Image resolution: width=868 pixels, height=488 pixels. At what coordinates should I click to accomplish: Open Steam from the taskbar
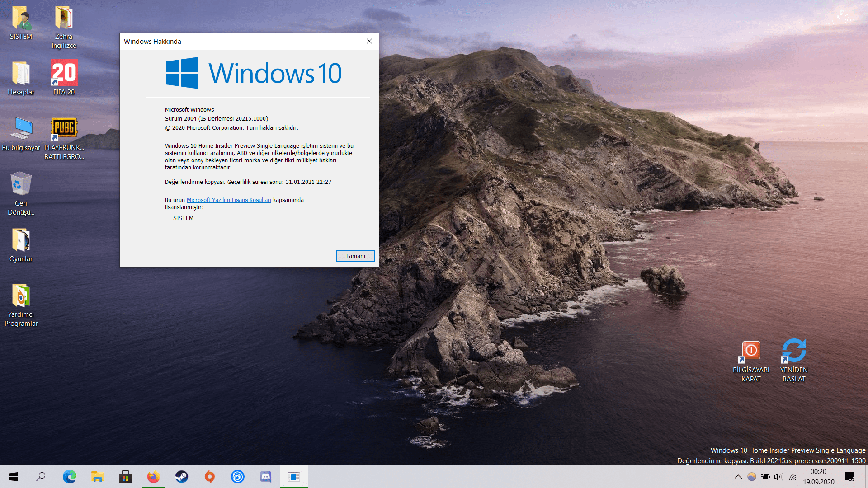182,477
